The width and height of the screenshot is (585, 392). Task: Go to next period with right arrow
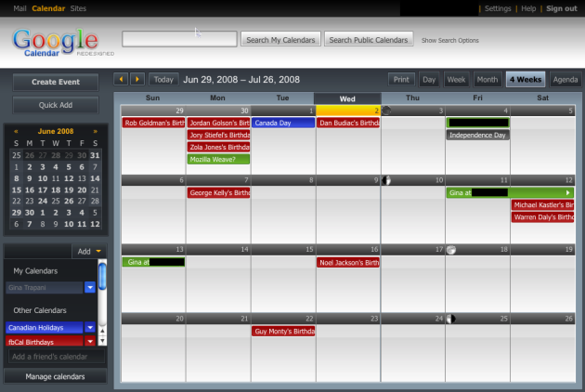pyautogui.click(x=137, y=79)
